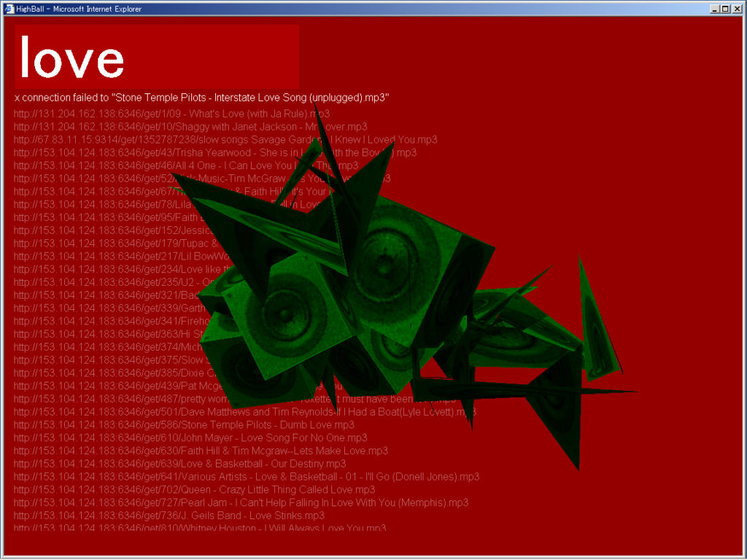This screenshot has height=560, width=747.
Task: Open the "What's Love (with Ja Rule)" link
Action: tap(171, 114)
